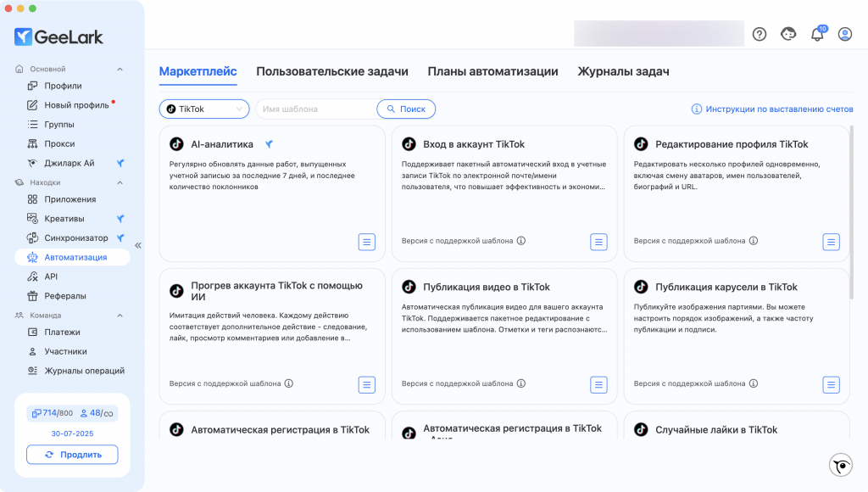868x492 pixels.
Task: Open the notifications bell icon
Action: [817, 34]
